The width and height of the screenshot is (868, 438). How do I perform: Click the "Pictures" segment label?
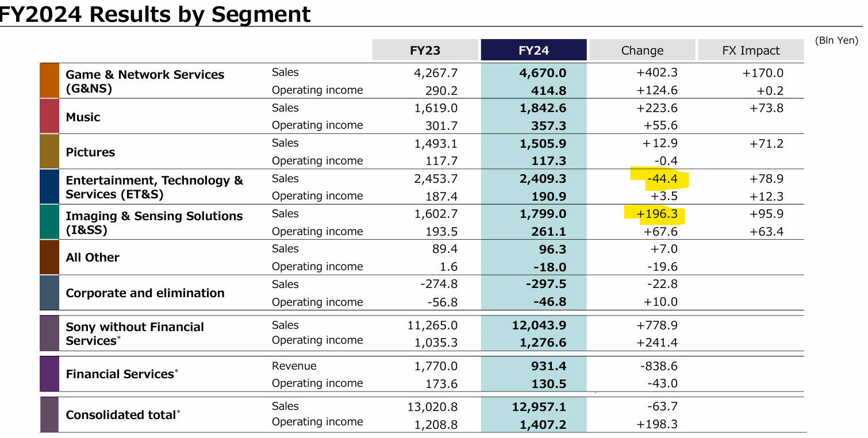tap(90, 152)
